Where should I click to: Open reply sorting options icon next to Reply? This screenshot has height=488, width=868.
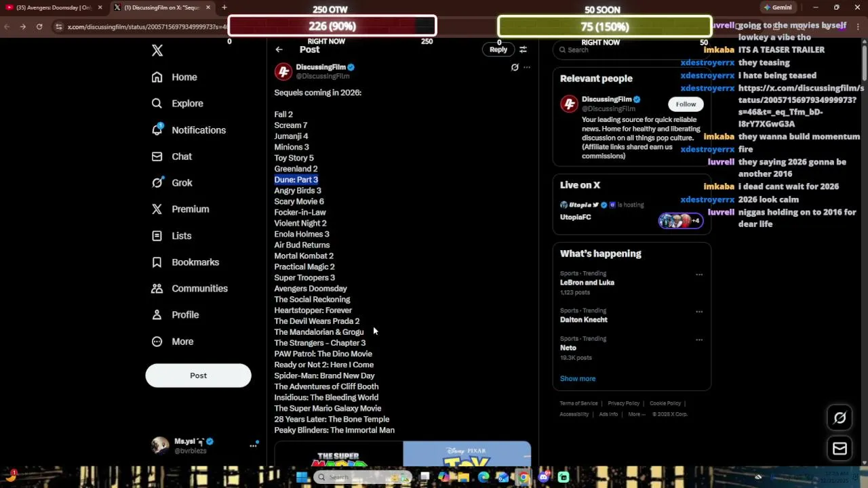tap(523, 49)
